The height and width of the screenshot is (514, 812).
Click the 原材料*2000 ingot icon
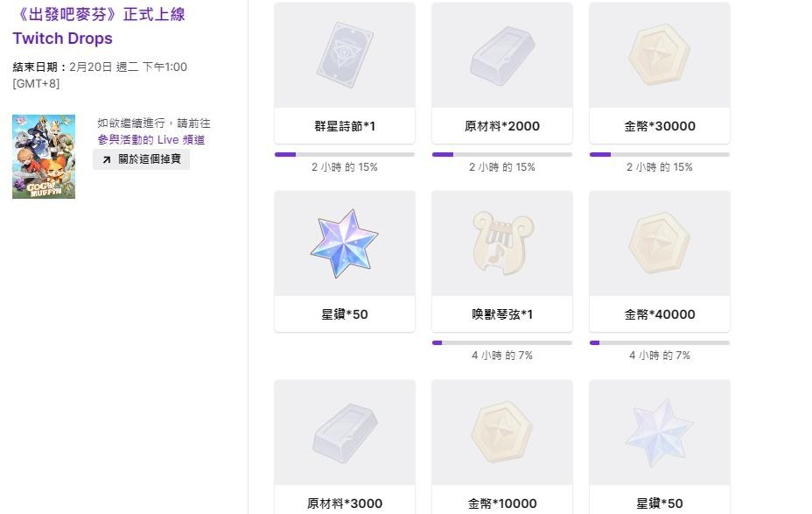pyautogui.click(x=501, y=54)
